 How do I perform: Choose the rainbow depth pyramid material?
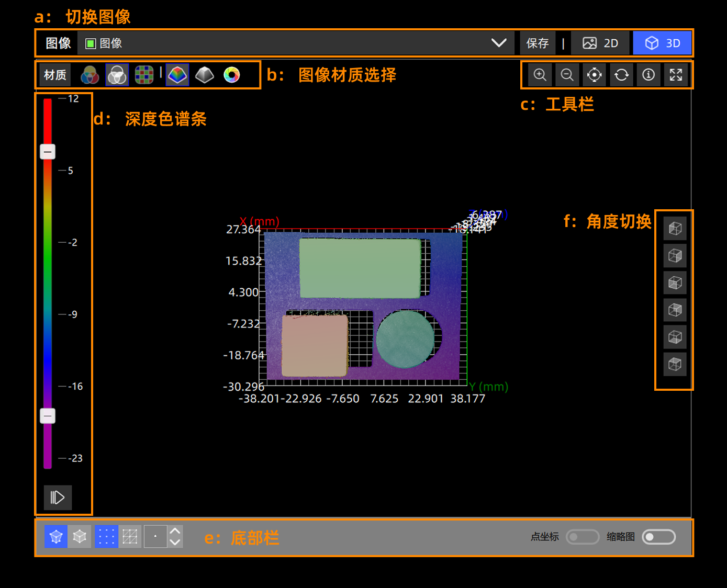pos(177,75)
